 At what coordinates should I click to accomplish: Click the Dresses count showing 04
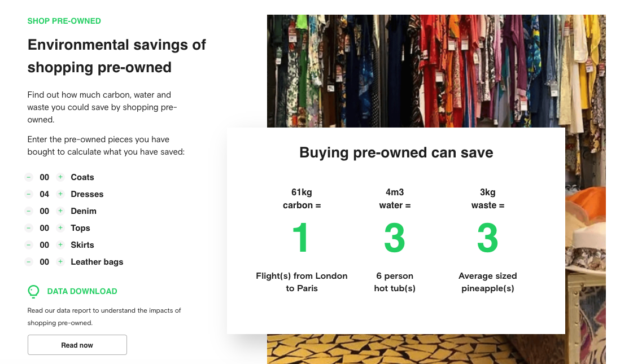[x=45, y=194]
